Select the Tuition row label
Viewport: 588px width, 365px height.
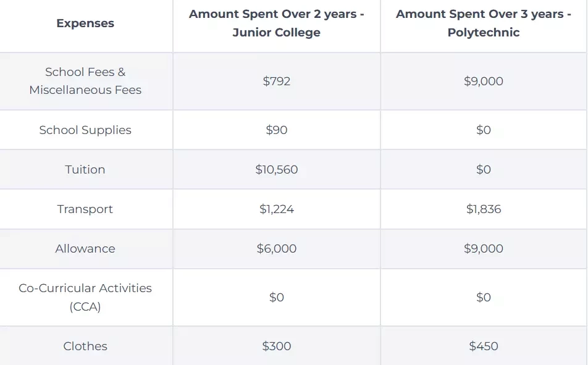(x=85, y=169)
